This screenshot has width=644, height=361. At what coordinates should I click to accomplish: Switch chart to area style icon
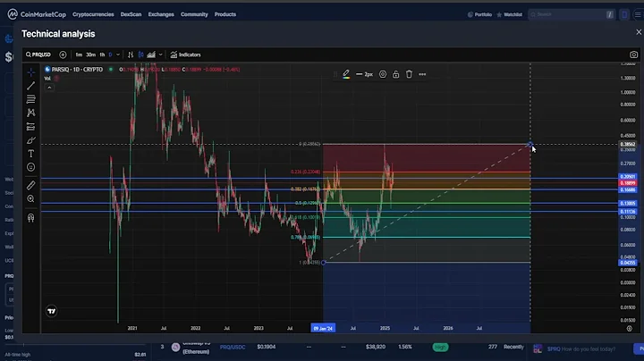tap(151, 55)
